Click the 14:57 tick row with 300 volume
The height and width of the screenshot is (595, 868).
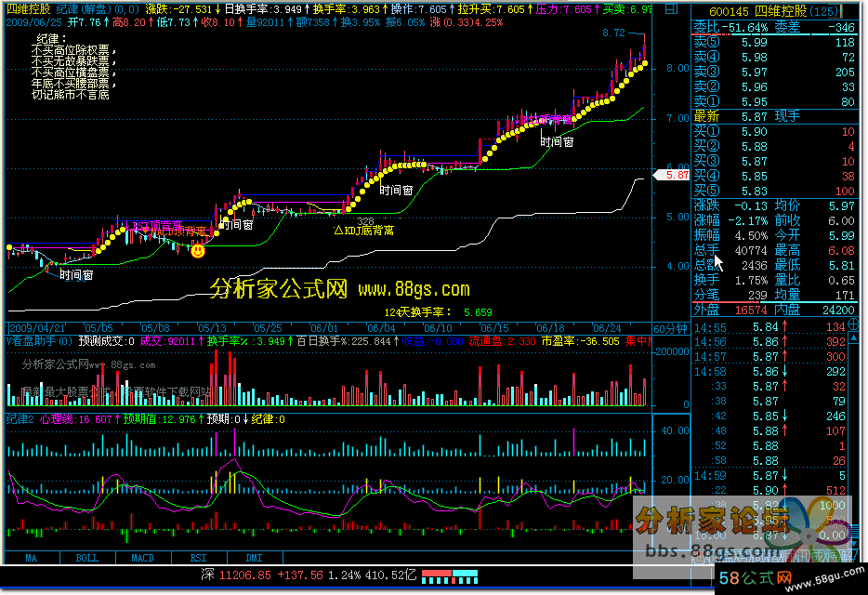pyautogui.click(x=769, y=357)
